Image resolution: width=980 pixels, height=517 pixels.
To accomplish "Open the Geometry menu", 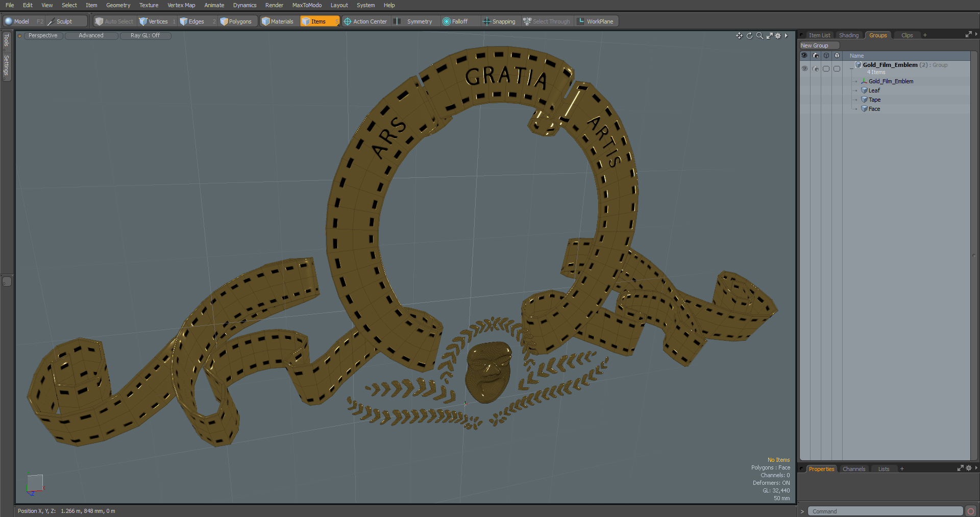I will tap(118, 5).
